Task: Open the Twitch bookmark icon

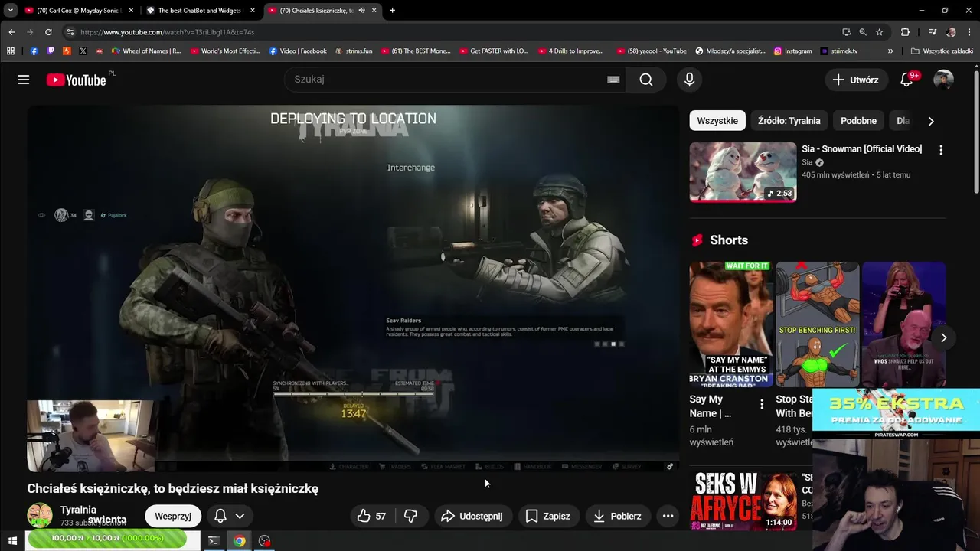Action: pyautogui.click(x=51, y=51)
